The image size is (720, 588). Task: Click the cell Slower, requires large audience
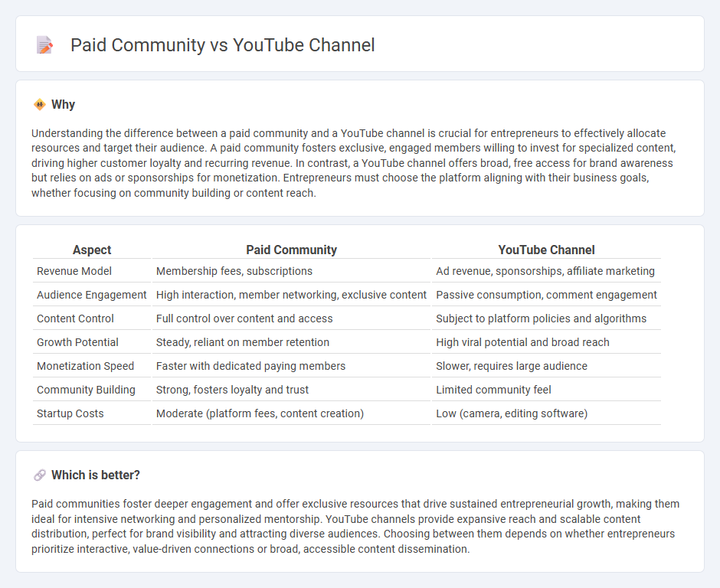tap(546, 366)
